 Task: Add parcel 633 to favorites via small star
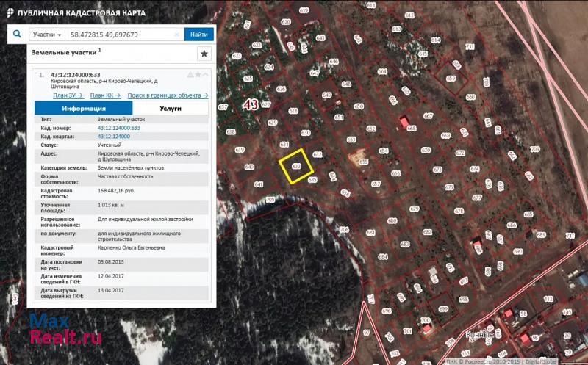198,75
